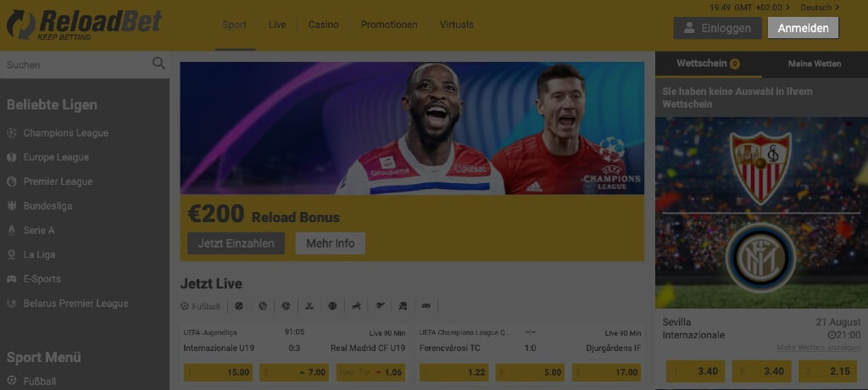Viewport: 868px width, 390px height.
Task: Click the Champions League promo banner image
Action: tap(412, 128)
